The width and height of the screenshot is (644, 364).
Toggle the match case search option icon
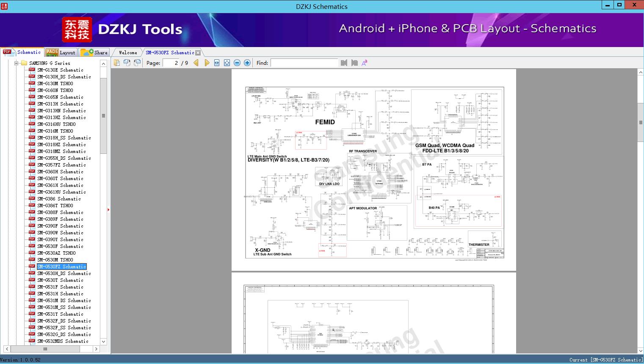(x=364, y=63)
